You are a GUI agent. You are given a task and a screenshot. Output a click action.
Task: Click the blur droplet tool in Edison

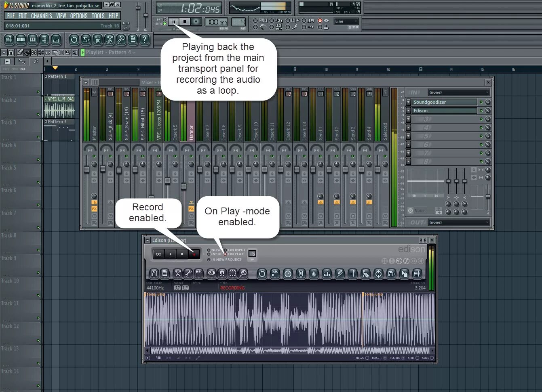(314, 273)
